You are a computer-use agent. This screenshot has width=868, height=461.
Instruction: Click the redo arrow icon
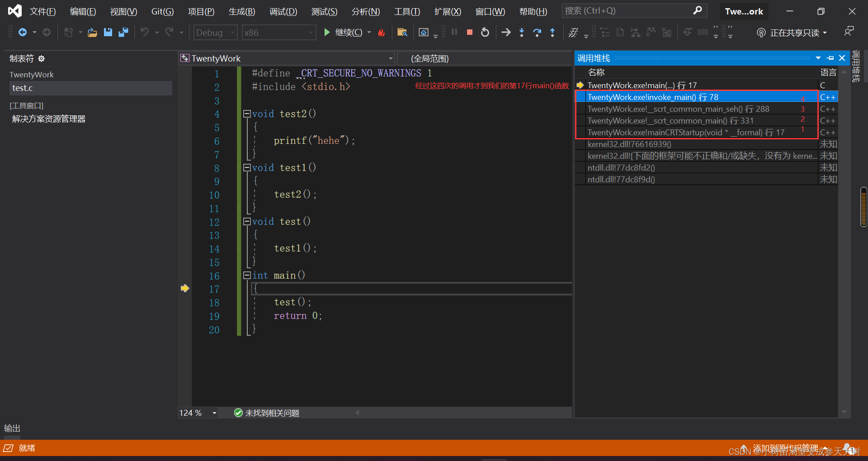[169, 32]
